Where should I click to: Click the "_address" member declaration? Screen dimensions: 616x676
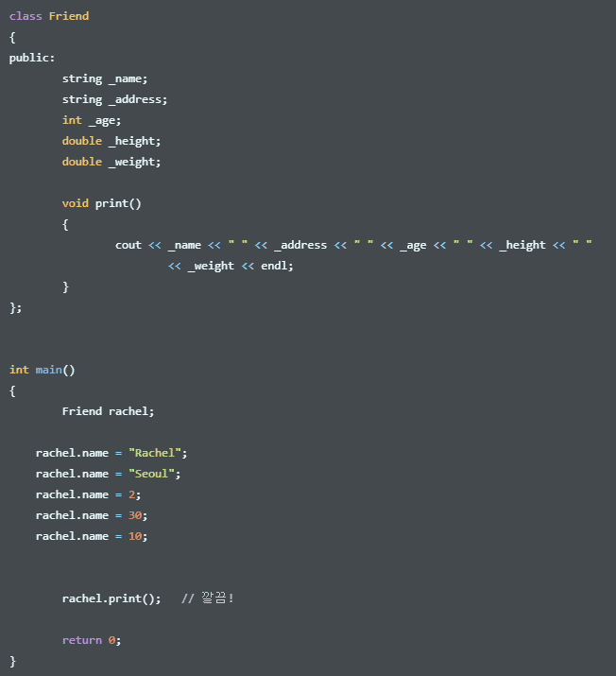coord(138,99)
